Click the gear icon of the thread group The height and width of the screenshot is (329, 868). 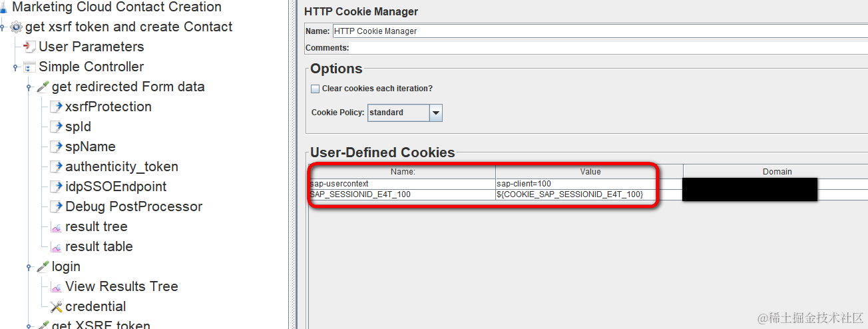point(16,27)
